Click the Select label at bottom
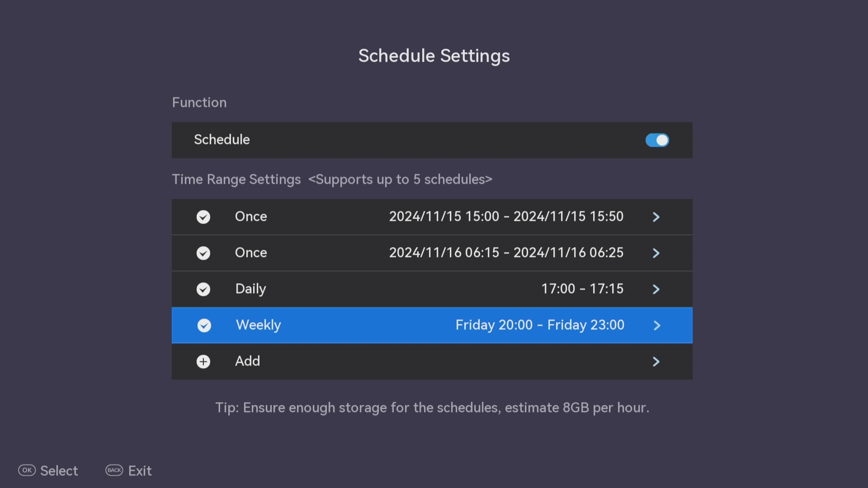The width and height of the screenshot is (868, 488). tap(59, 471)
